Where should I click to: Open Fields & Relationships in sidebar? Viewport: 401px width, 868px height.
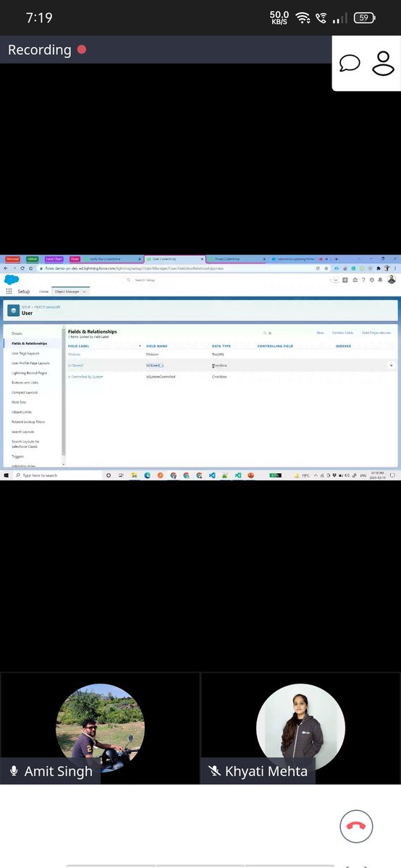tap(29, 344)
